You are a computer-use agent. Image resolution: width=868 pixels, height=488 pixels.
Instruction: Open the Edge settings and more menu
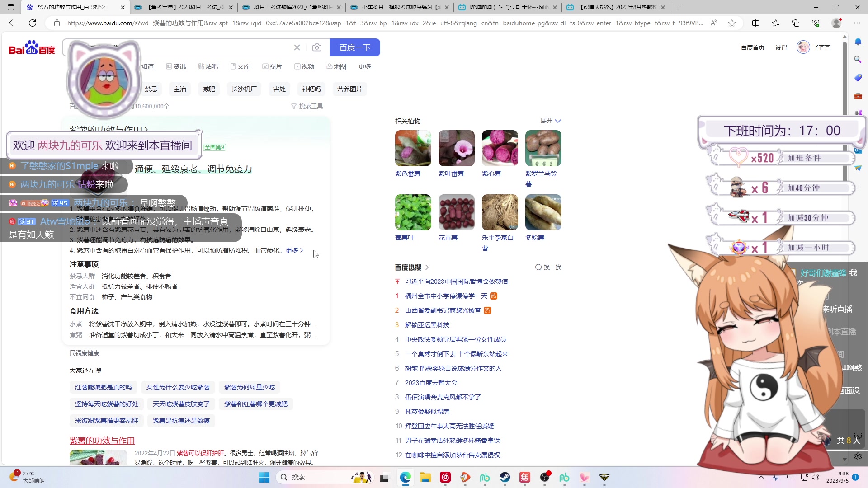(x=857, y=23)
